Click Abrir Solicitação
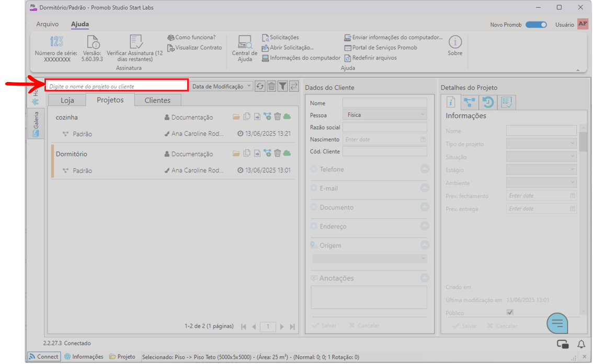The width and height of the screenshot is (593, 364). tap(288, 48)
